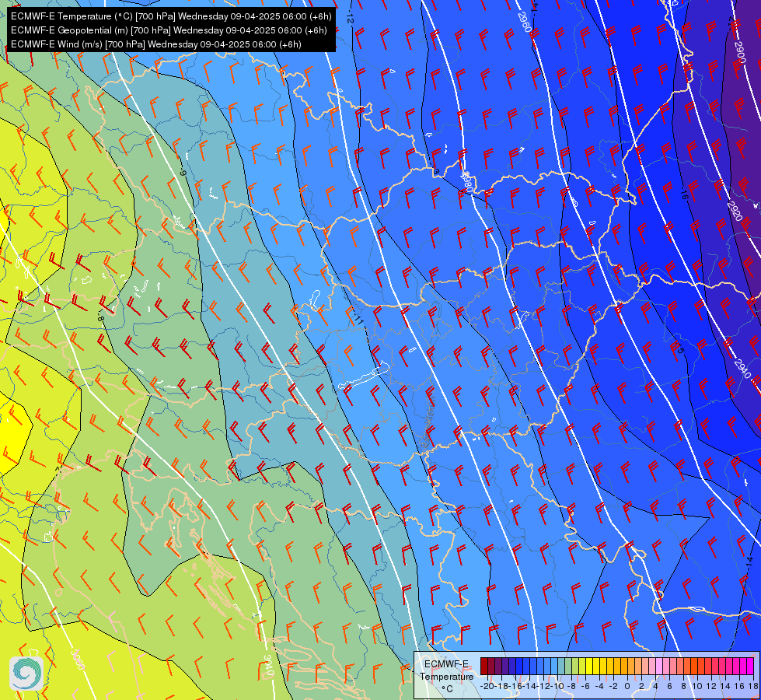Click the -15 isotherm label
Viewport: 761px width, 700px height.
tap(679, 348)
